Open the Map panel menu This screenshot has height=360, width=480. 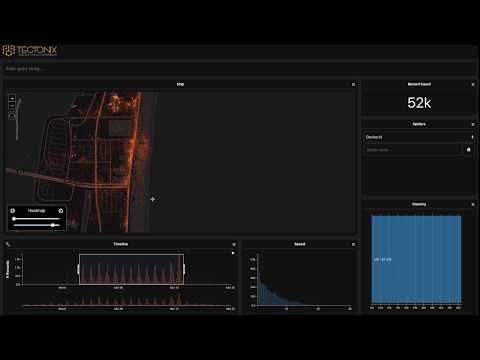pyautogui.click(x=353, y=84)
